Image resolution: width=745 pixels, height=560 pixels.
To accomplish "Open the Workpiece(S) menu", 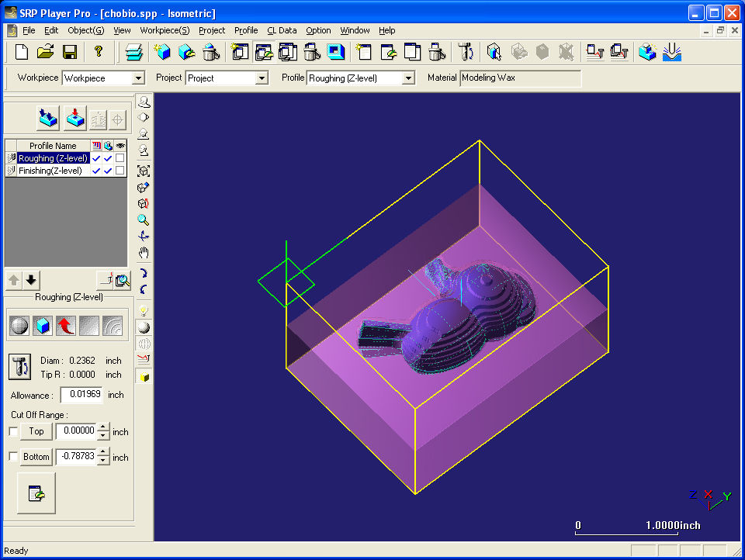I will 165,30.
